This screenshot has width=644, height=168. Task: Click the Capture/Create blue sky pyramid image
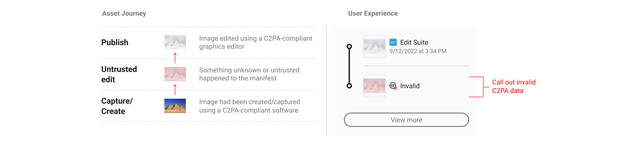coord(175,106)
